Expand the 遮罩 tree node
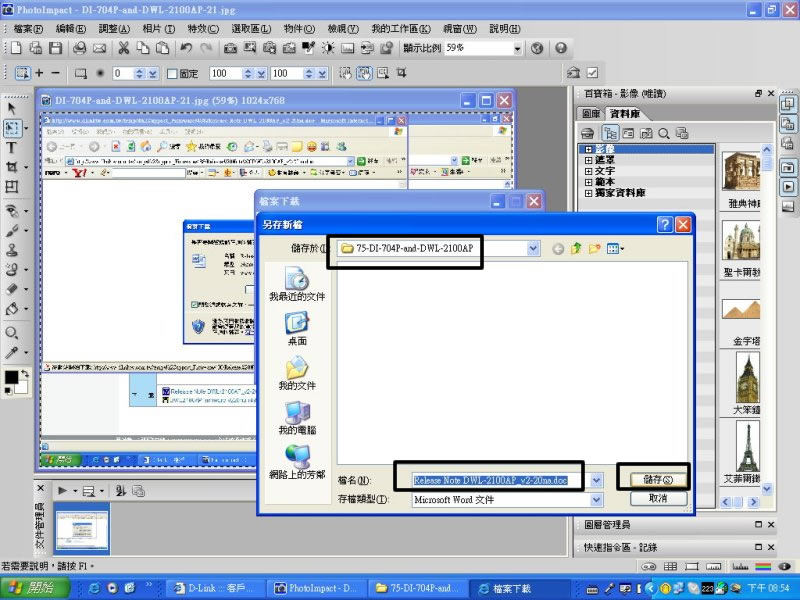Viewport: 800px width, 600px height. 588,160
